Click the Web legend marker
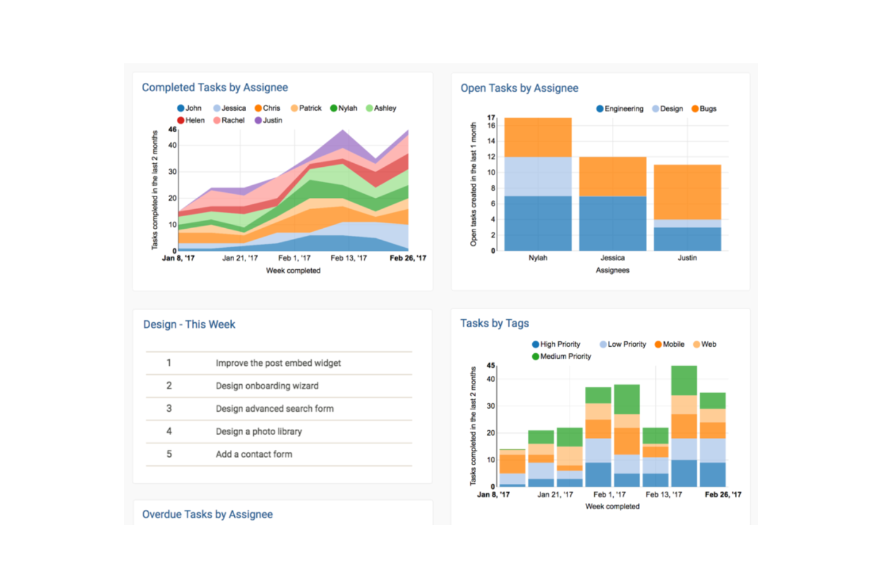 pos(697,344)
